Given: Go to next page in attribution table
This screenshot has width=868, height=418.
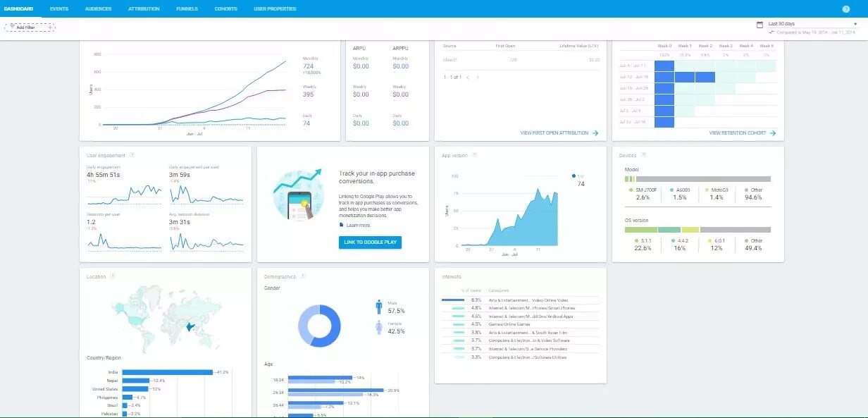Looking at the screenshot, I should point(478,77).
